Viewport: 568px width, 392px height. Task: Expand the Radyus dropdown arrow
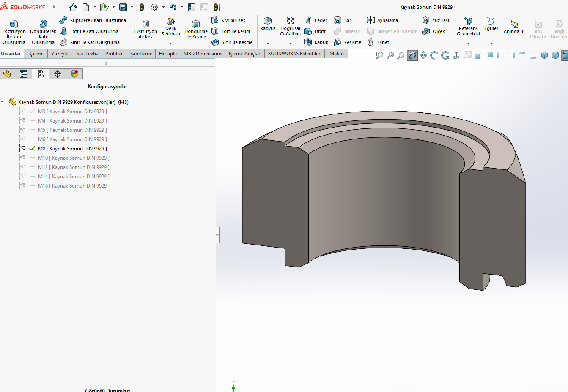tap(268, 43)
